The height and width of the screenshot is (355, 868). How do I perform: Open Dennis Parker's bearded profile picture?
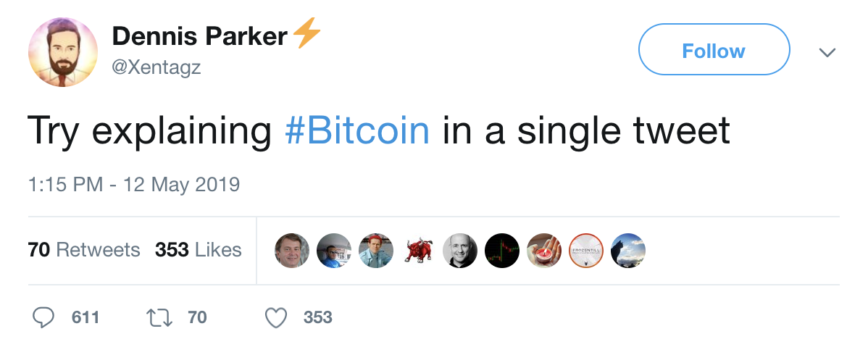(x=63, y=52)
